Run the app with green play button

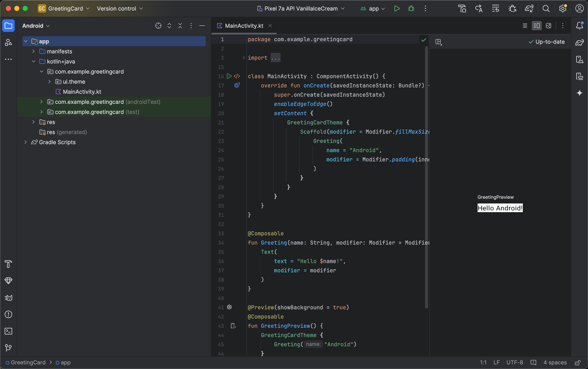(x=397, y=9)
